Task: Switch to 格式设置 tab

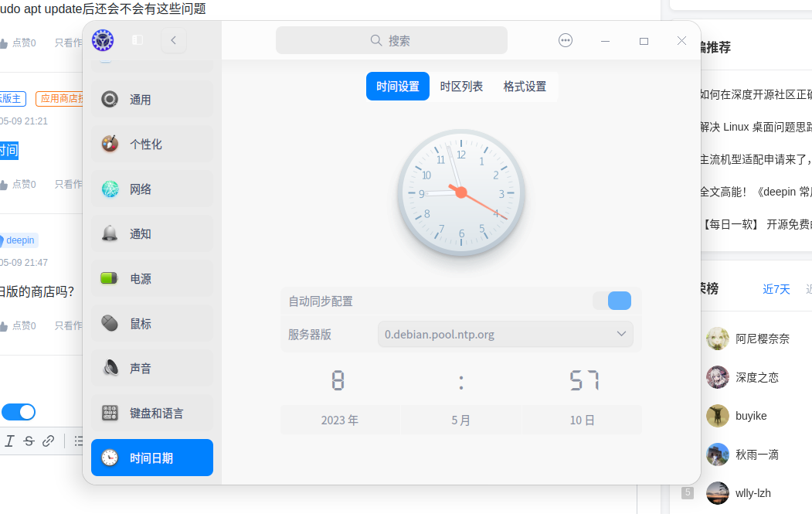Action: [525, 86]
